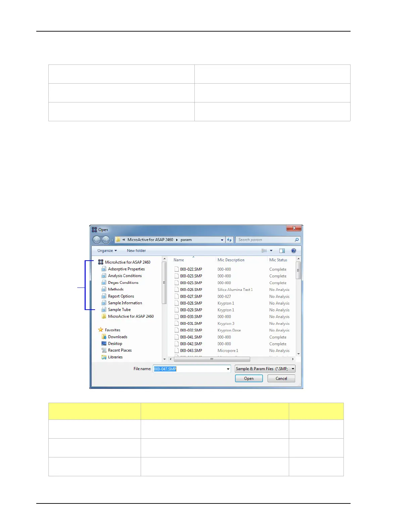
Task: Show the preview pane icon
Action: click(x=282, y=251)
